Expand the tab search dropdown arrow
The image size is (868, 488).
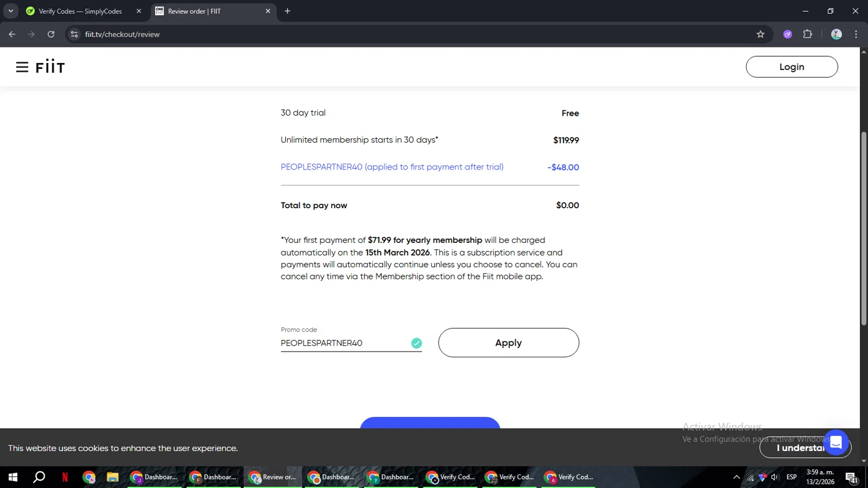click(x=10, y=11)
